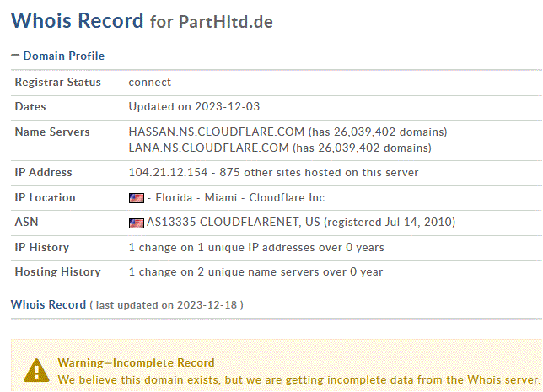The image size is (543, 392).
Task: Select HASSAN.NS.CLOUDFLARE.COM name server
Action: pyautogui.click(x=217, y=132)
